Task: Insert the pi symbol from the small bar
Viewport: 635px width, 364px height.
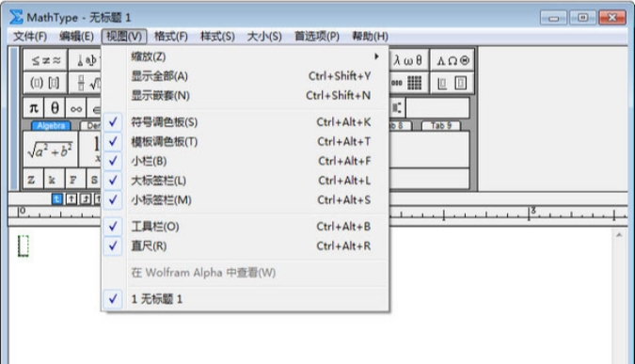Action: click(x=34, y=108)
